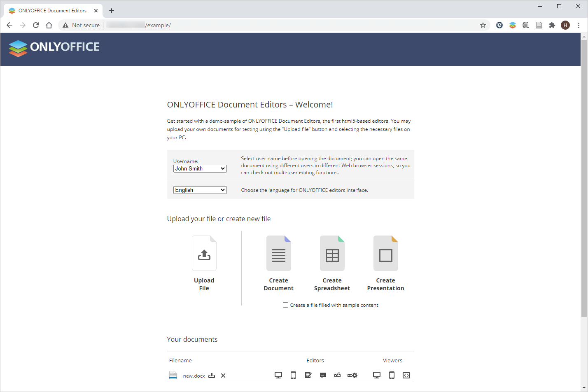The width and height of the screenshot is (588, 392).
Task: Open new.docx in the mobile editor
Action: pyautogui.click(x=293, y=375)
